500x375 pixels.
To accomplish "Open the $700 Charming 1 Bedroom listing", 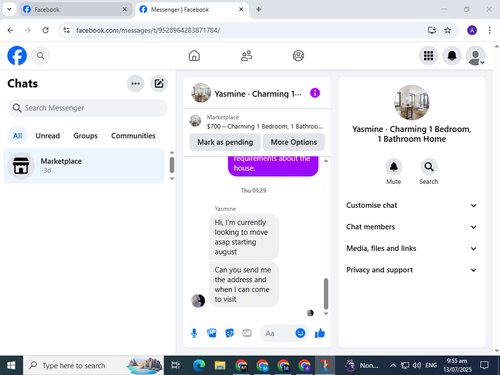I will tap(257, 122).
